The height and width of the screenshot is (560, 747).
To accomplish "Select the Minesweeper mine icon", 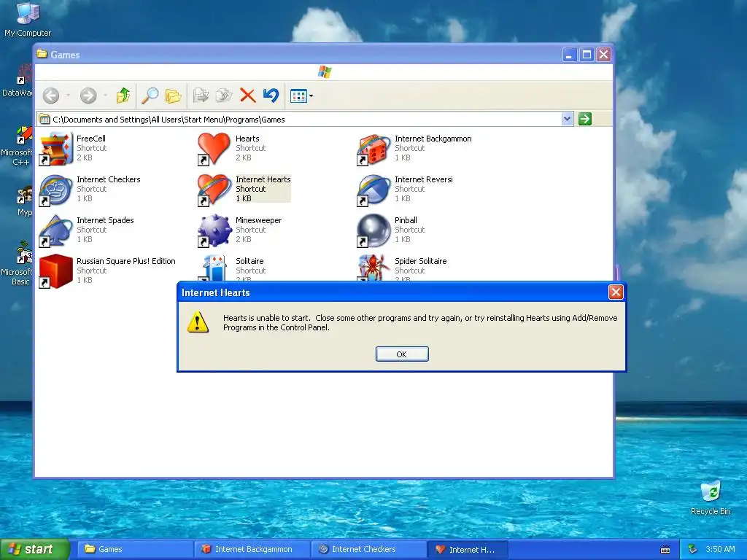I will pyautogui.click(x=214, y=230).
